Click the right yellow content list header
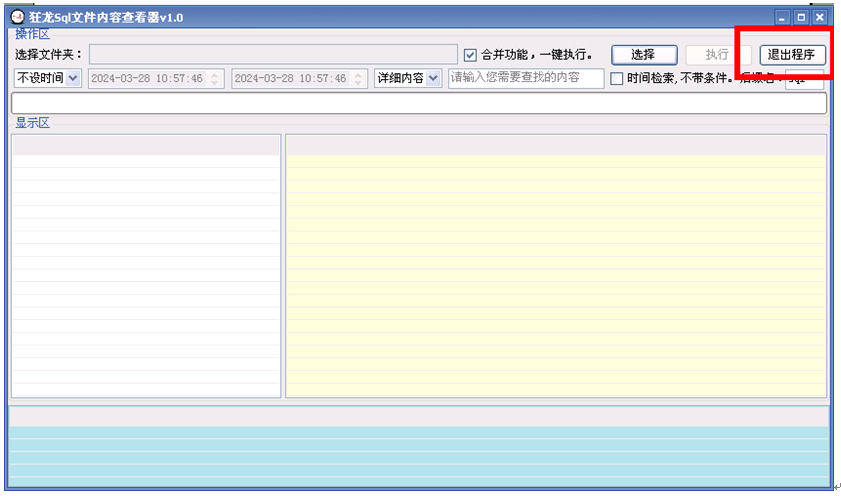This screenshot has width=841, height=496. (x=556, y=145)
